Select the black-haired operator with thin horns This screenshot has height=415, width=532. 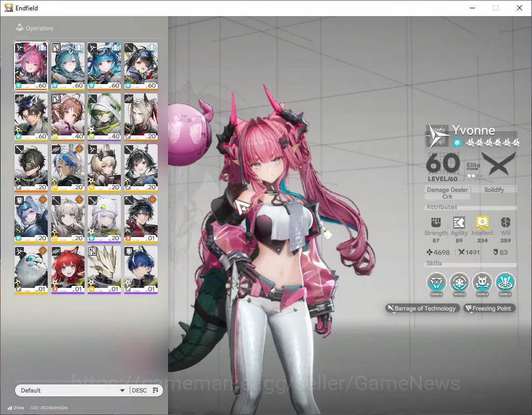coord(141,168)
